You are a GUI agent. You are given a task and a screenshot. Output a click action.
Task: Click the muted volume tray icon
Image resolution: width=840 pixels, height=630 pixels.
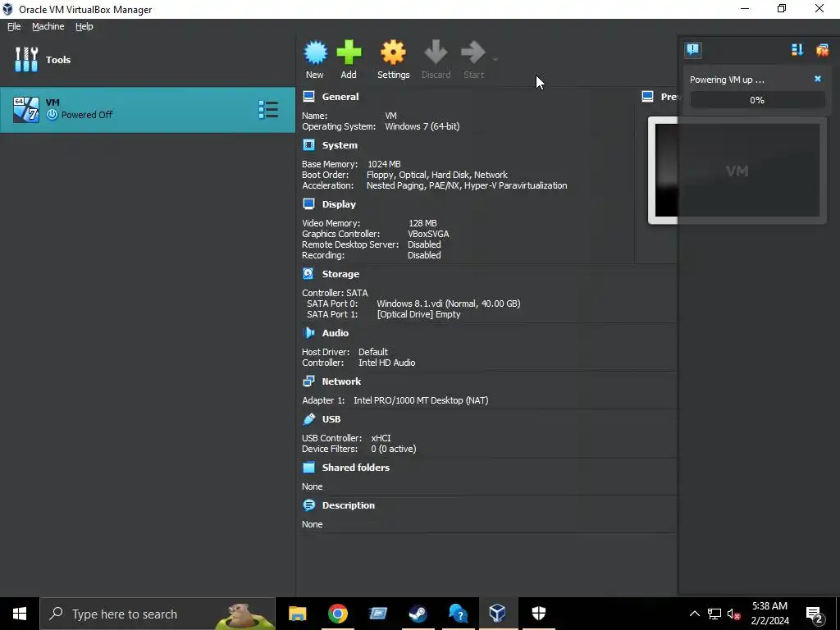click(x=733, y=614)
